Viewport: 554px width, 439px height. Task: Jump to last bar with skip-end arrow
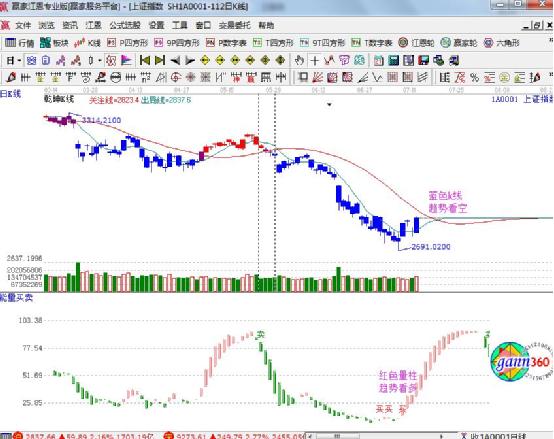(160, 61)
